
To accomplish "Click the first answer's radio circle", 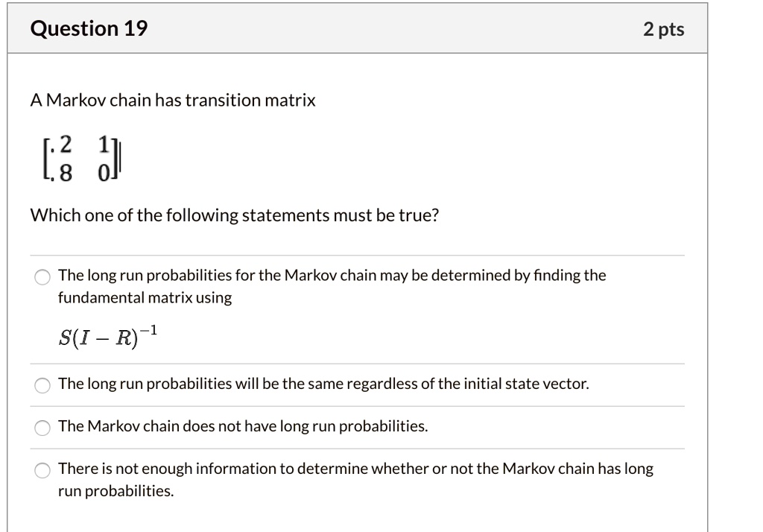I will point(43,276).
